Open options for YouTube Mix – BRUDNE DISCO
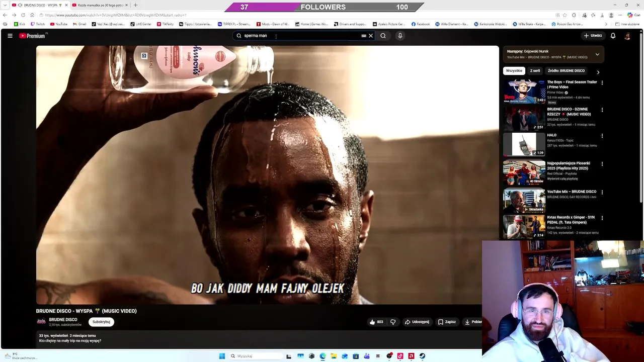Viewport: 644px width, 362px height. pyautogui.click(x=602, y=192)
